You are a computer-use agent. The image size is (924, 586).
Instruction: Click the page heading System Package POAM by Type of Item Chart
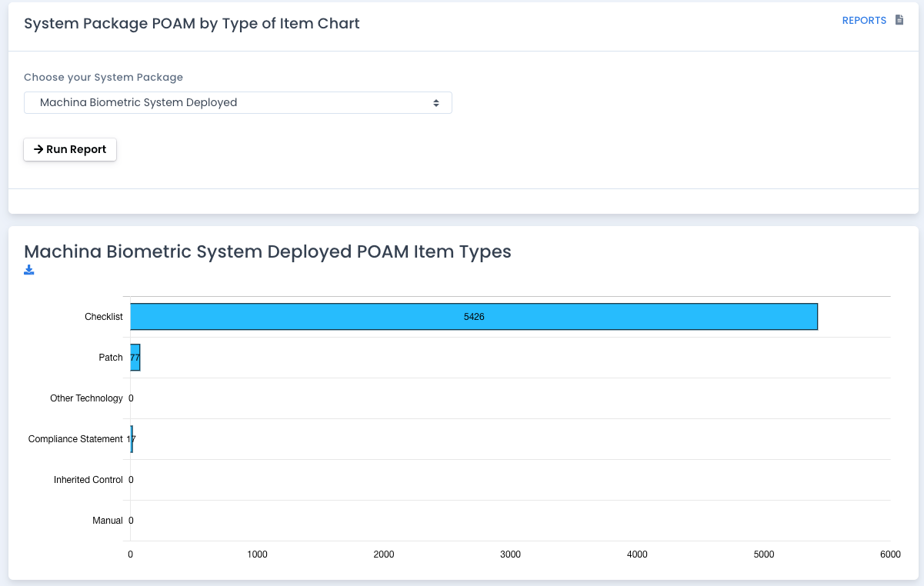pyautogui.click(x=192, y=24)
